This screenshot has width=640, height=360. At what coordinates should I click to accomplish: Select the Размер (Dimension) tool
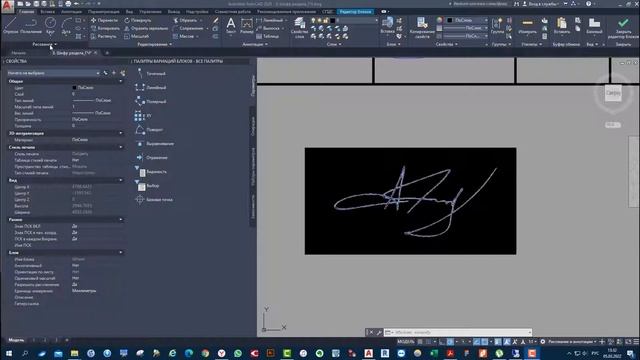[247, 26]
